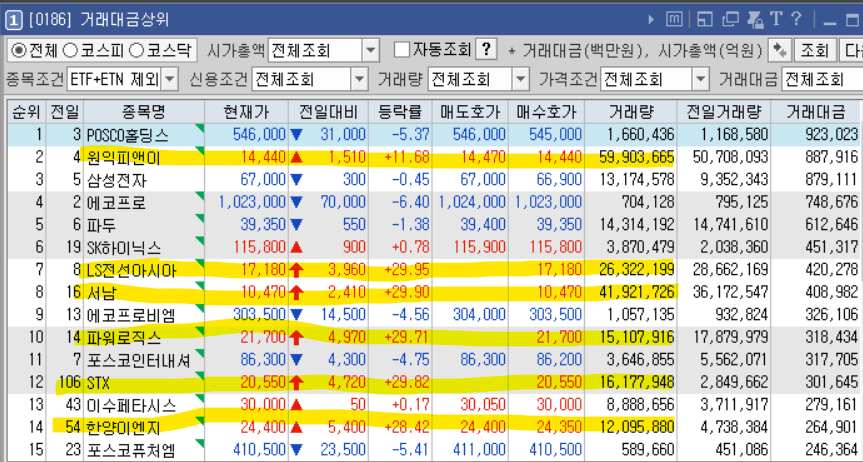Image resolution: width=863 pixels, height=462 pixels.
Task: Click the 923,023 trading value cell
Action: (x=831, y=135)
